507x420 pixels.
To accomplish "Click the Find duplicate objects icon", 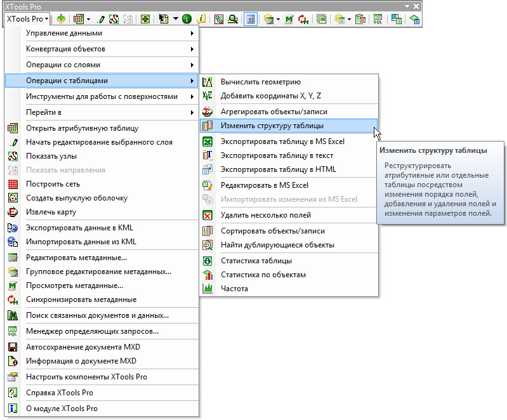I will (x=207, y=245).
